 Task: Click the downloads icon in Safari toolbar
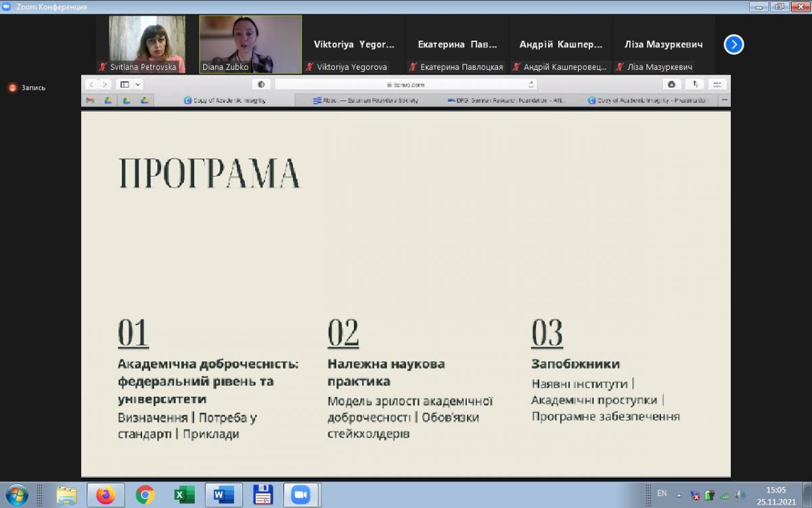click(671, 85)
